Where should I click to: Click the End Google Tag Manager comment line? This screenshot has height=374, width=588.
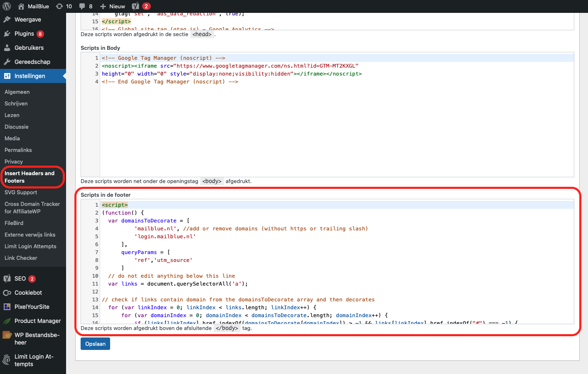click(x=170, y=82)
